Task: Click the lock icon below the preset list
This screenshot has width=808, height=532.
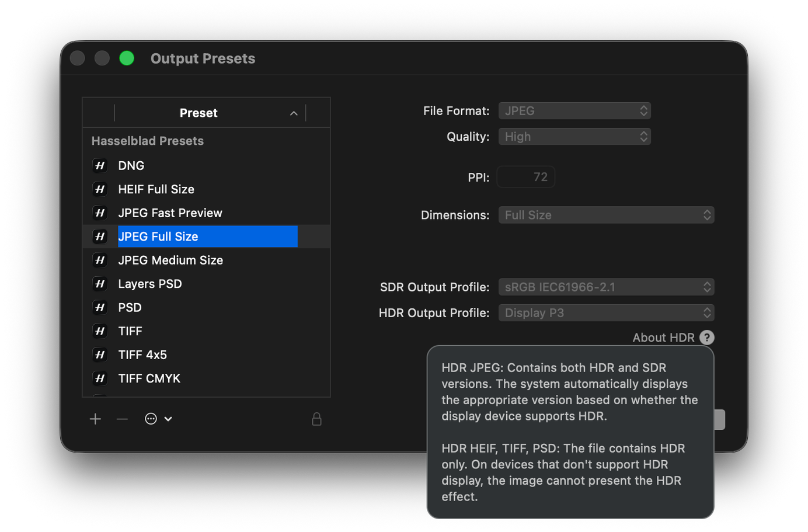Action: [316, 419]
